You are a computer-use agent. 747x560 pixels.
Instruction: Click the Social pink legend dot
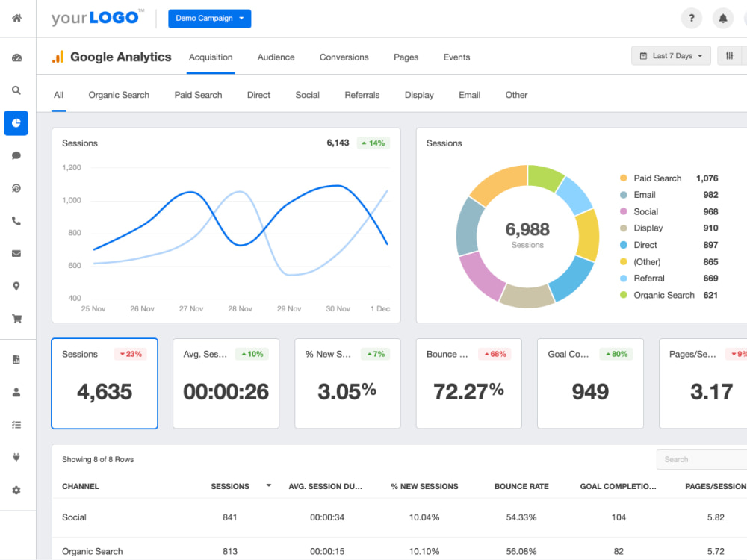(x=623, y=211)
